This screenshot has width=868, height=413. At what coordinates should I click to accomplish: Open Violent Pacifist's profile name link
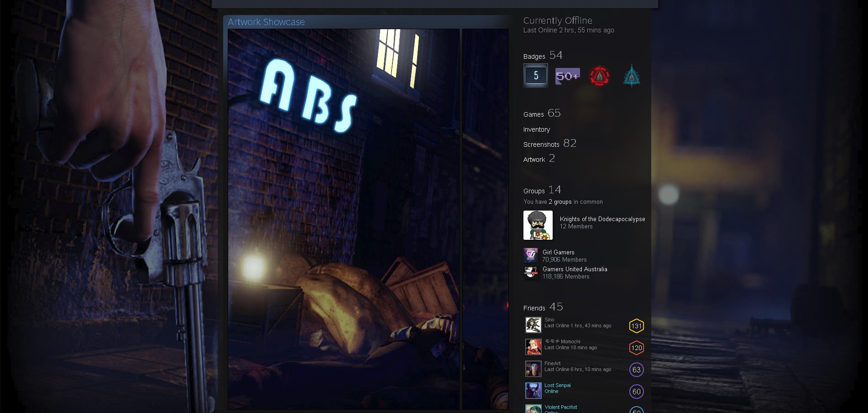pyautogui.click(x=561, y=407)
